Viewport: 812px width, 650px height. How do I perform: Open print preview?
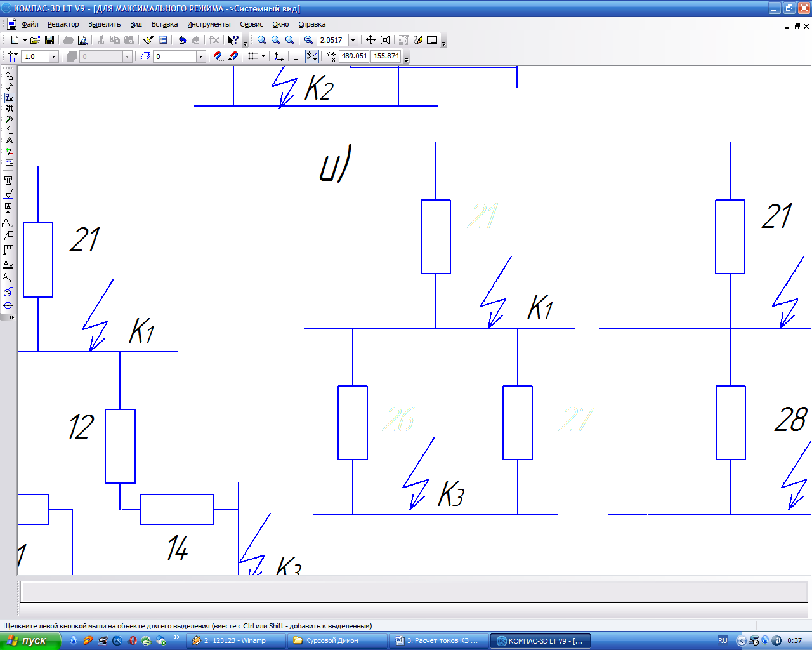pos(82,40)
